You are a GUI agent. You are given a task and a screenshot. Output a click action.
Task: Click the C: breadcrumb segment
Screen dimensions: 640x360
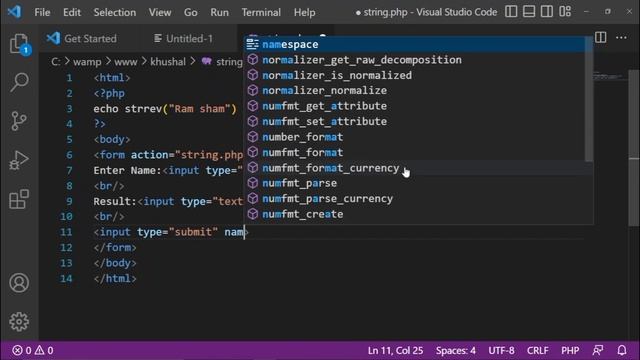click(x=56, y=62)
